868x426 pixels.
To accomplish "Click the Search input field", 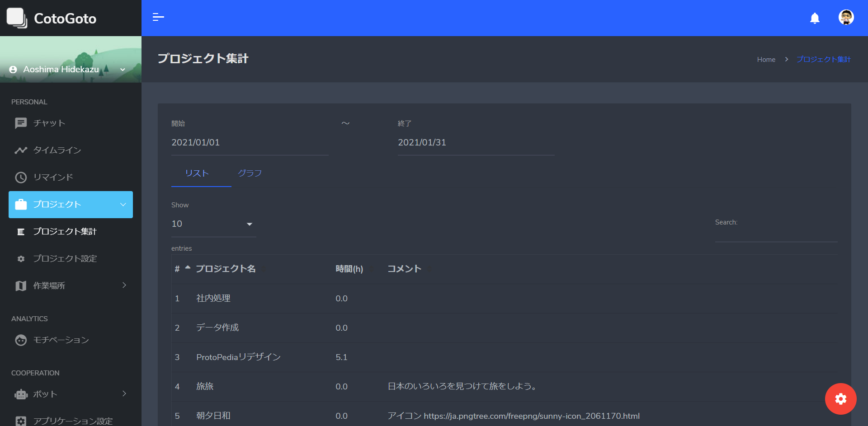I will coord(776,234).
